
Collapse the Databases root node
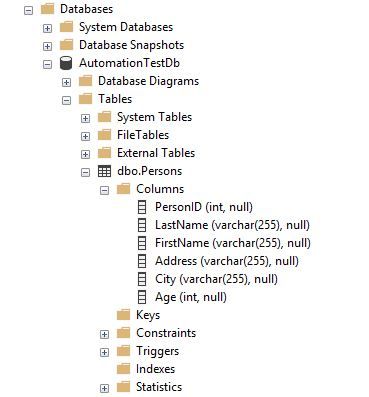(x=29, y=10)
